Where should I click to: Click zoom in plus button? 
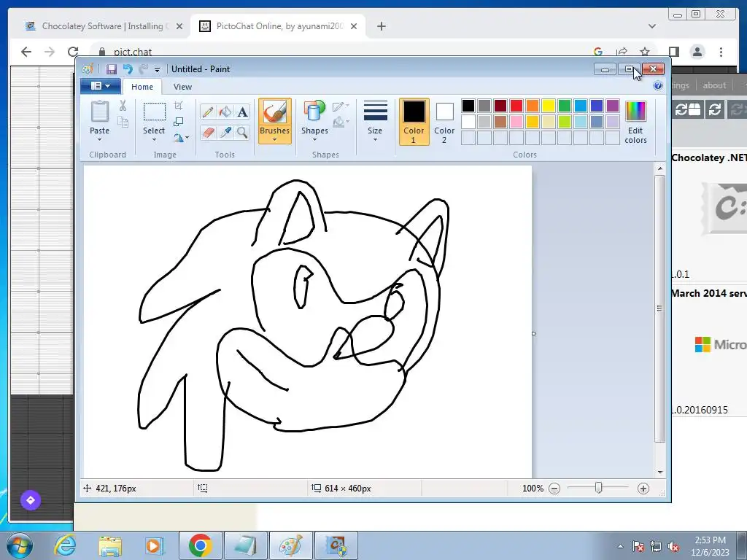click(643, 489)
